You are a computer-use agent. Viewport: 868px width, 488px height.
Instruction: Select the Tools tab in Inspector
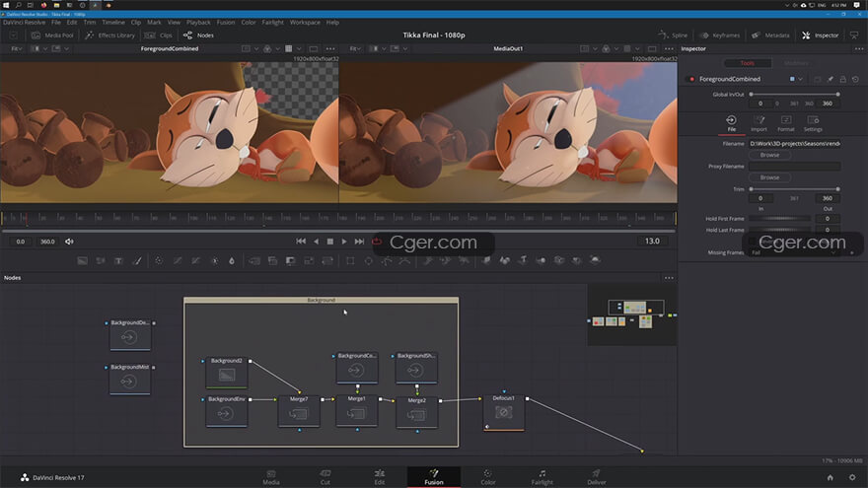pos(748,63)
